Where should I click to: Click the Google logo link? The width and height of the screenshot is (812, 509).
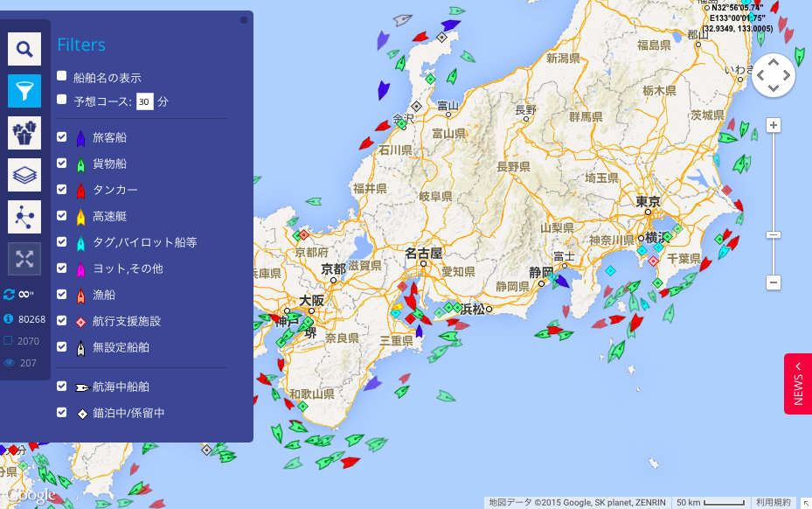[x=31, y=495]
